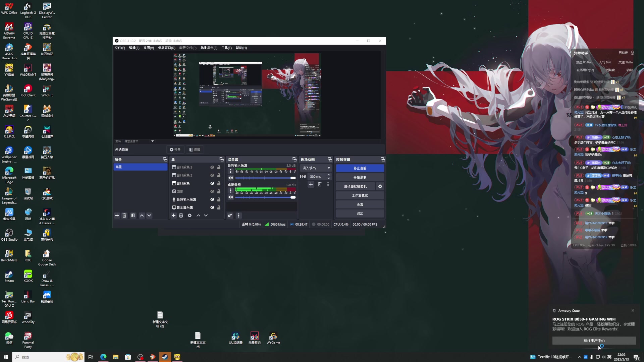Open Steam from the taskbar
The image size is (644, 362).
165,357
